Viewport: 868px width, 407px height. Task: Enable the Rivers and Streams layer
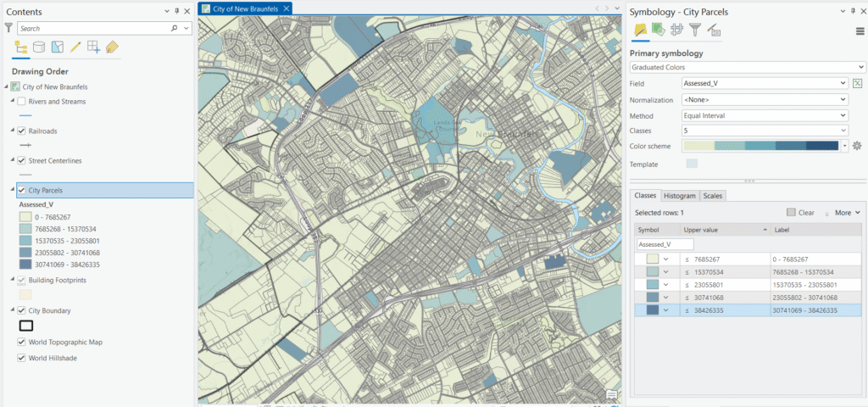click(22, 102)
